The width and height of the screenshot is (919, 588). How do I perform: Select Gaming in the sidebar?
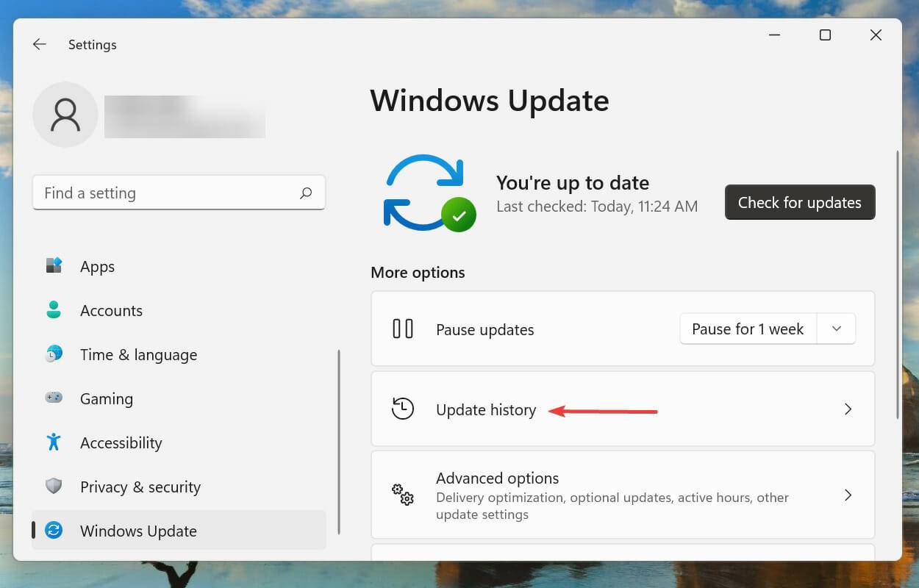coord(179,398)
